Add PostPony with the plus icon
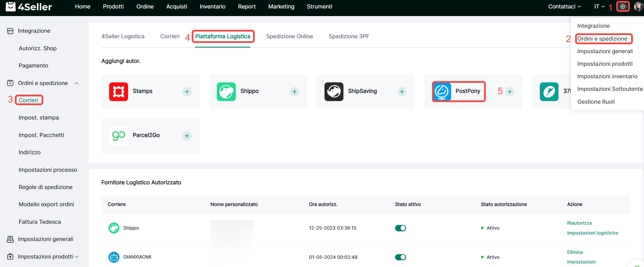The image size is (644, 267). click(509, 92)
